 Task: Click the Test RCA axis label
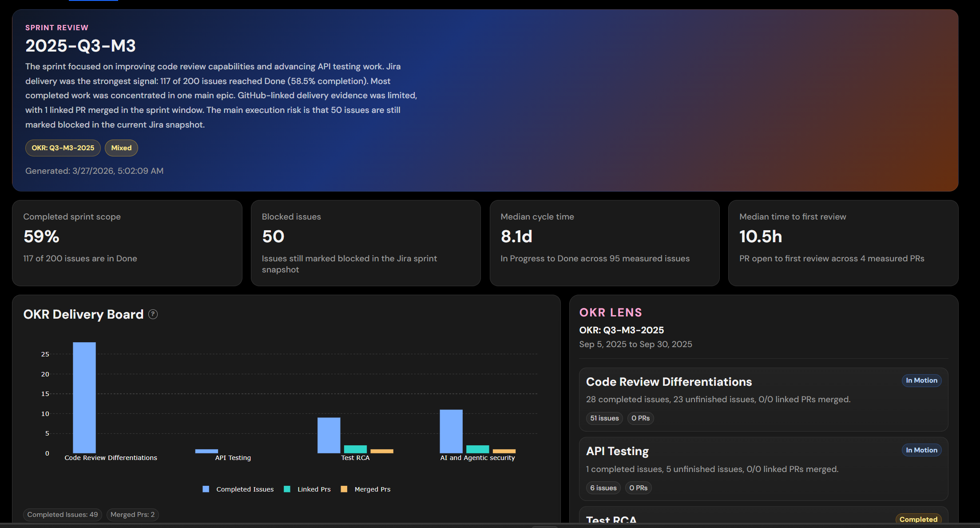click(355, 458)
